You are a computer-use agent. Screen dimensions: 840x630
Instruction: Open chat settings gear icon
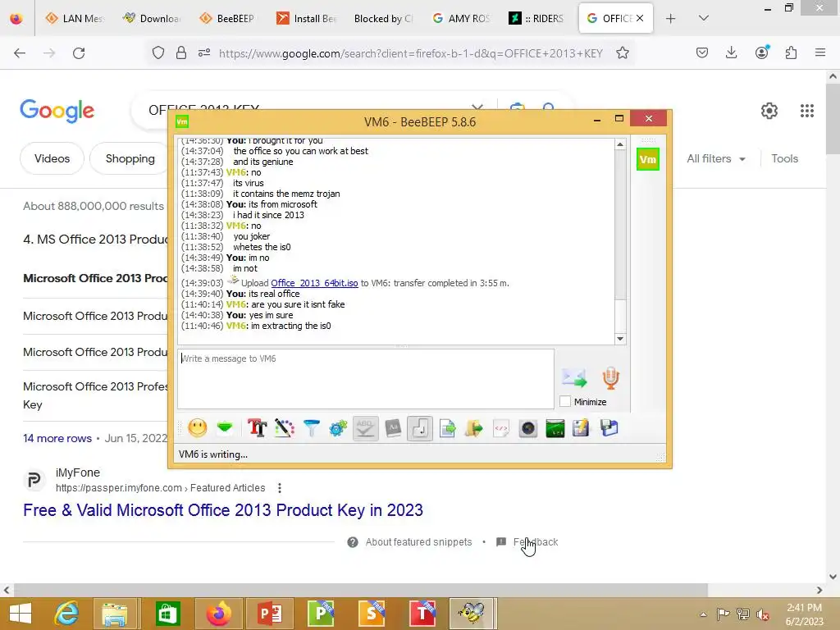click(x=338, y=428)
